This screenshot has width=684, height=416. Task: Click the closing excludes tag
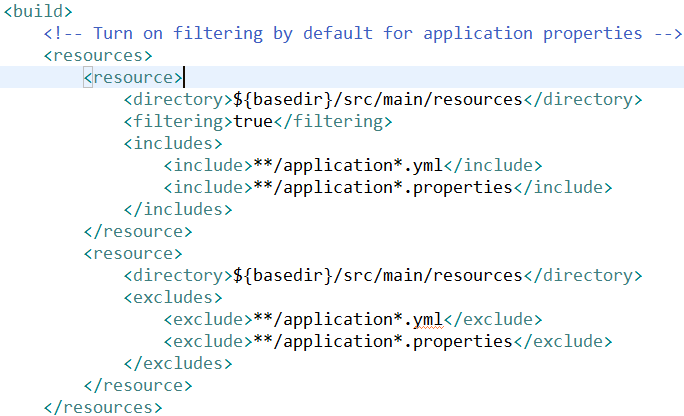pyautogui.click(x=178, y=363)
